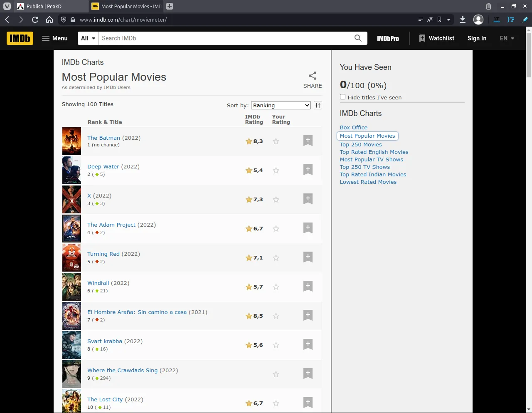Image resolution: width=532 pixels, height=413 pixels.
Task: Open The Batman title link
Action: coord(103,138)
